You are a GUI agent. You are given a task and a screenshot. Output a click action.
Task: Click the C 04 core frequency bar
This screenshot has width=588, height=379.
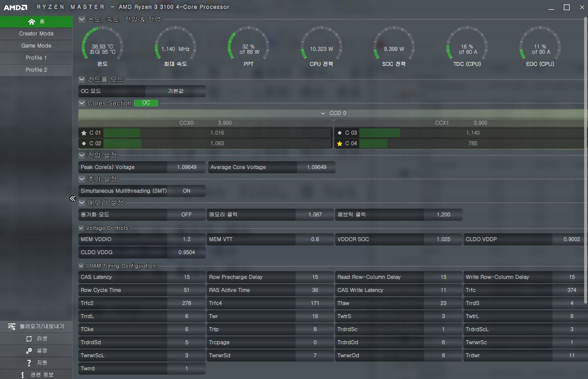(x=473, y=143)
